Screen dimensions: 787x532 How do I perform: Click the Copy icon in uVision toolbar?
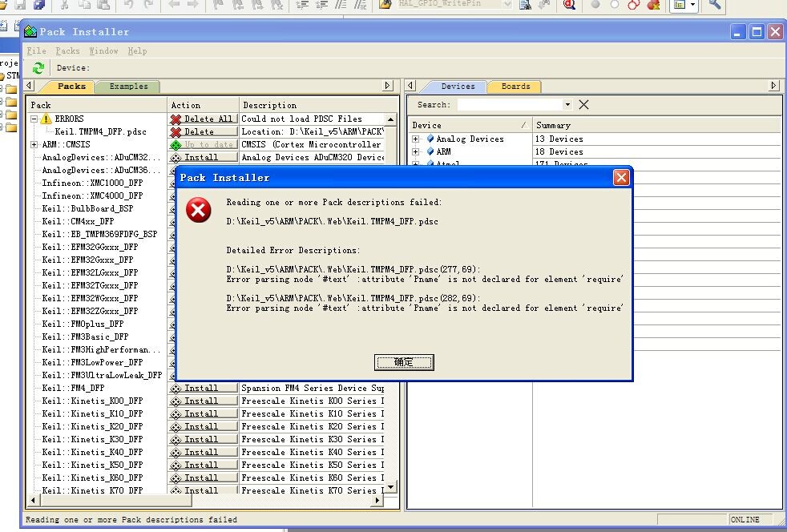coord(84,5)
